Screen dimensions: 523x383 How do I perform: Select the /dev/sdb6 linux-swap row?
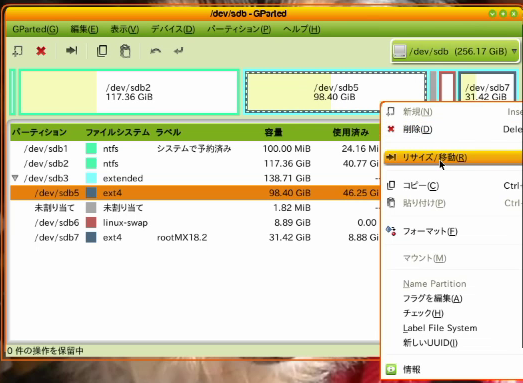coord(195,223)
